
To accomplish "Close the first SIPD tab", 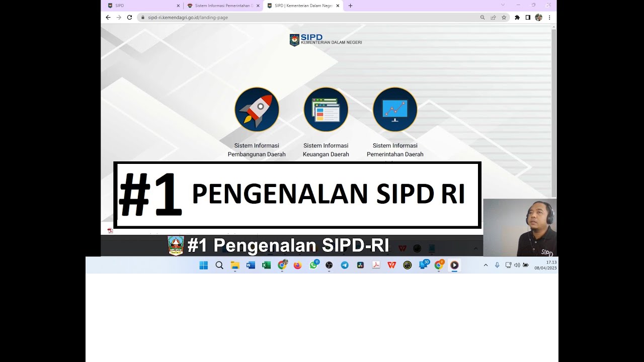I will 178,6.
